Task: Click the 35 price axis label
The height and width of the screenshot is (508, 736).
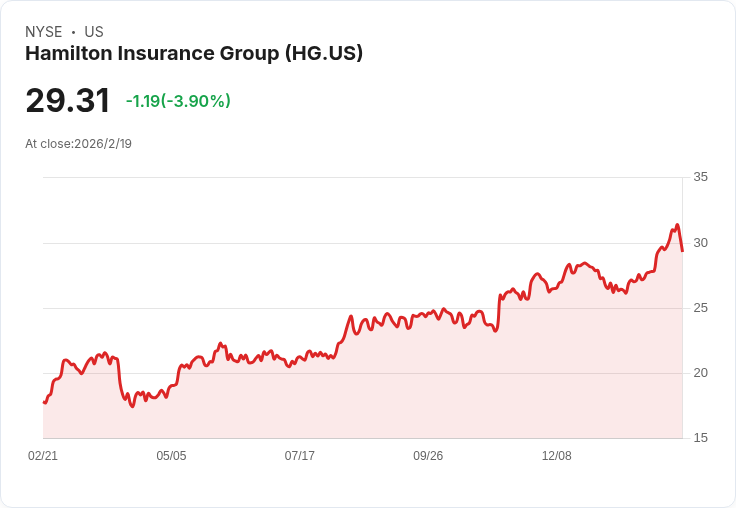Action: pyautogui.click(x=701, y=177)
